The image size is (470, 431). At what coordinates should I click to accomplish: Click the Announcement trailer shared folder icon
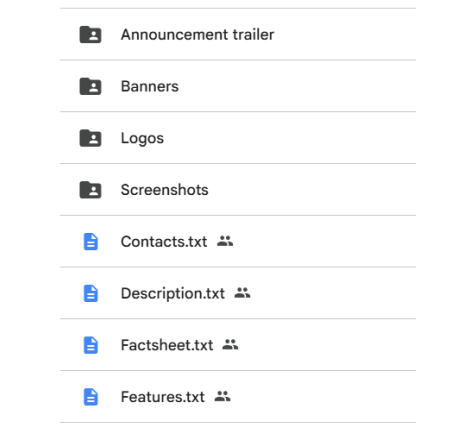90,34
